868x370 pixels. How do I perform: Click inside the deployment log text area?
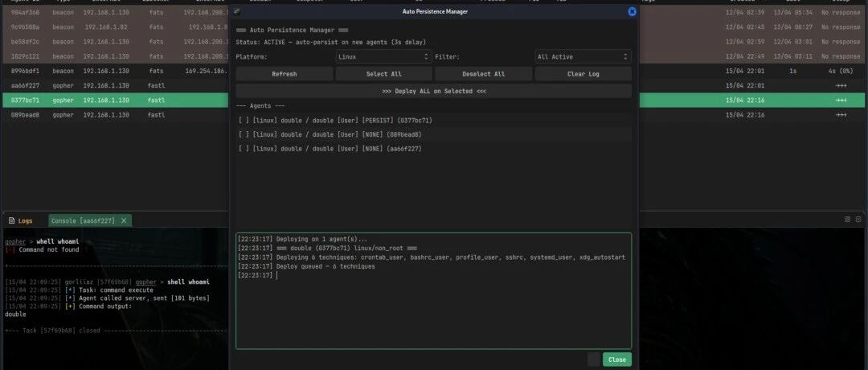pyautogui.click(x=433, y=291)
